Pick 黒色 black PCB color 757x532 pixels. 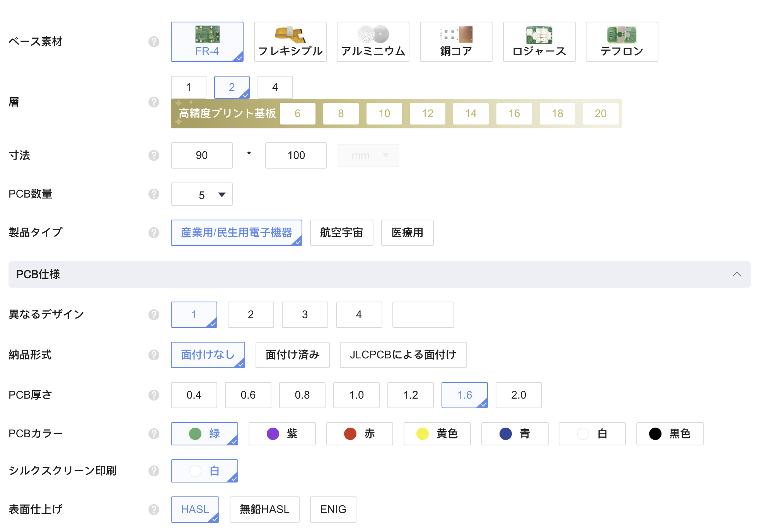click(670, 434)
